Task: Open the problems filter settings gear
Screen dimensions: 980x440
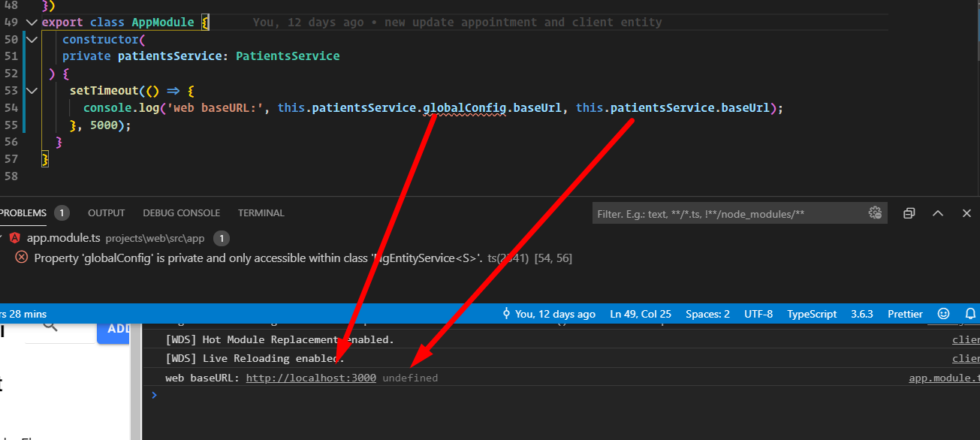Action: pyautogui.click(x=875, y=213)
